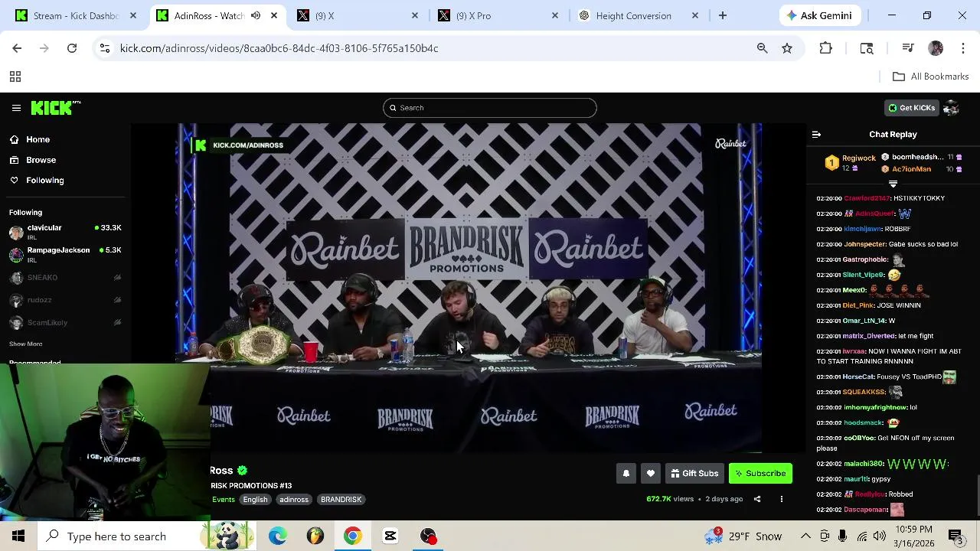Open the Chrome profile avatar
This screenshot has height=551, width=980.
(x=936, y=48)
